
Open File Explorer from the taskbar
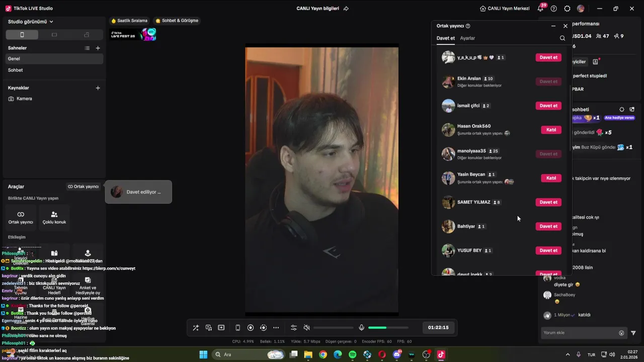pyautogui.click(x=308, y=354)
